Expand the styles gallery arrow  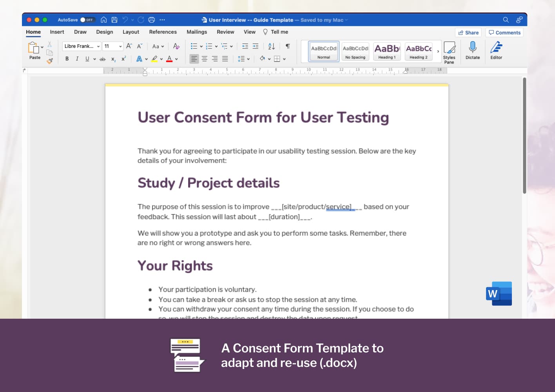tap(438, 51)
